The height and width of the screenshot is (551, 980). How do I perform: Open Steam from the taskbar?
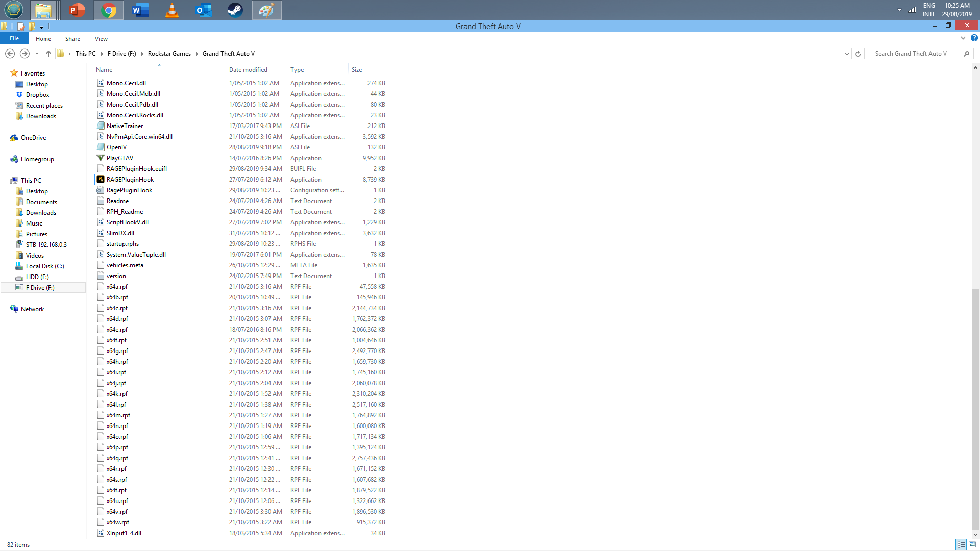[x=235, y=10]
